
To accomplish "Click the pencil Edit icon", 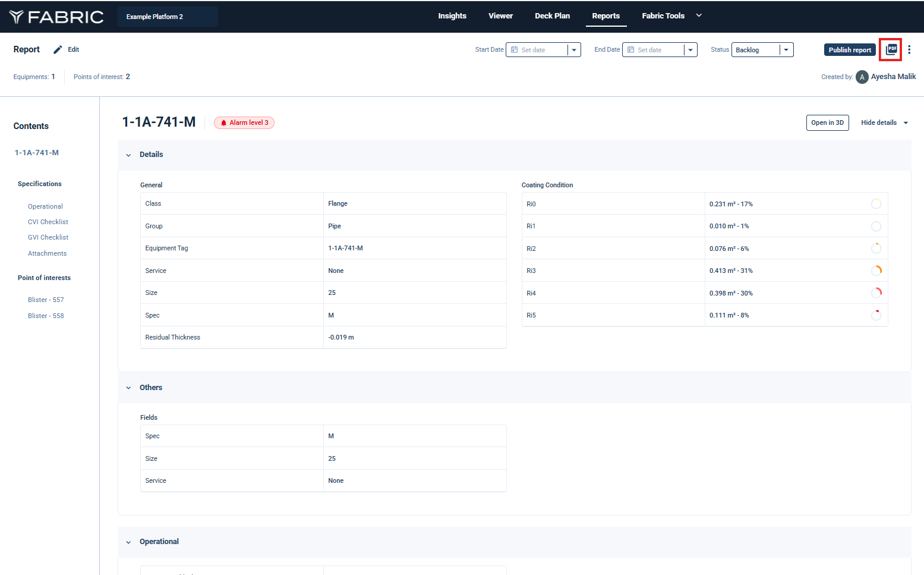I will point(58,50).
